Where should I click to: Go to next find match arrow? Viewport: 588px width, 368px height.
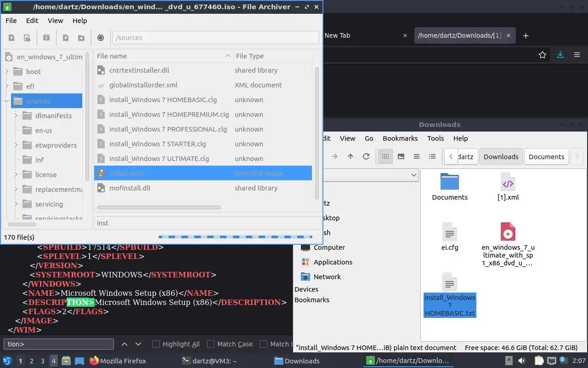(138, 344)
